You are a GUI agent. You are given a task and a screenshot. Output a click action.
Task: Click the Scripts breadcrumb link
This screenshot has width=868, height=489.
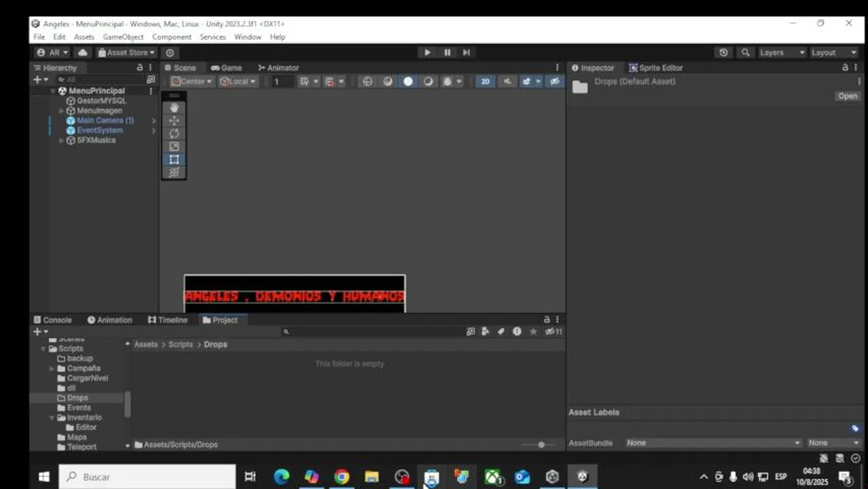pyautogui.click(x=181, y=344)
